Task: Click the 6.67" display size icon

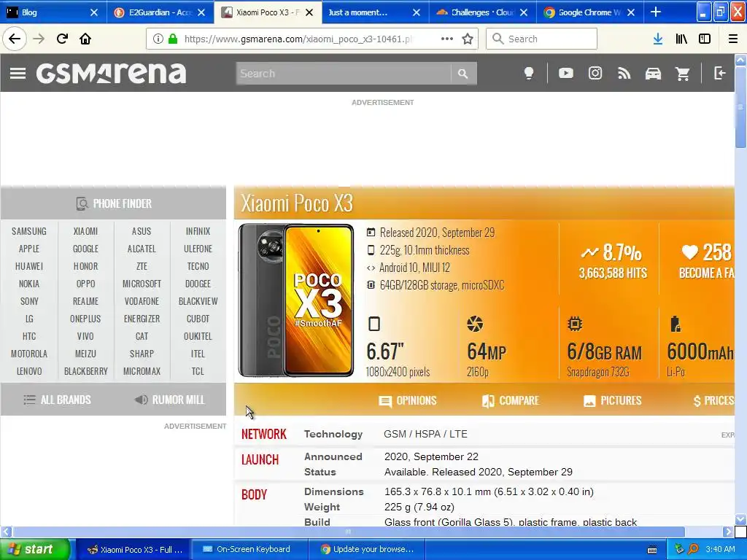Action: [374, 324]
